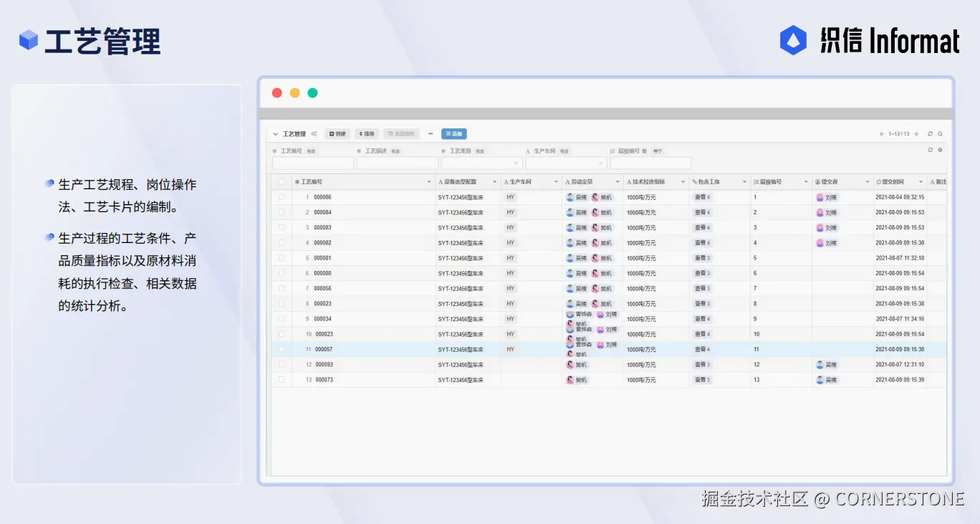980x524 pixels.
Task: Open 层级编号 column header dropdown arrow
Action: click(806, 182)
